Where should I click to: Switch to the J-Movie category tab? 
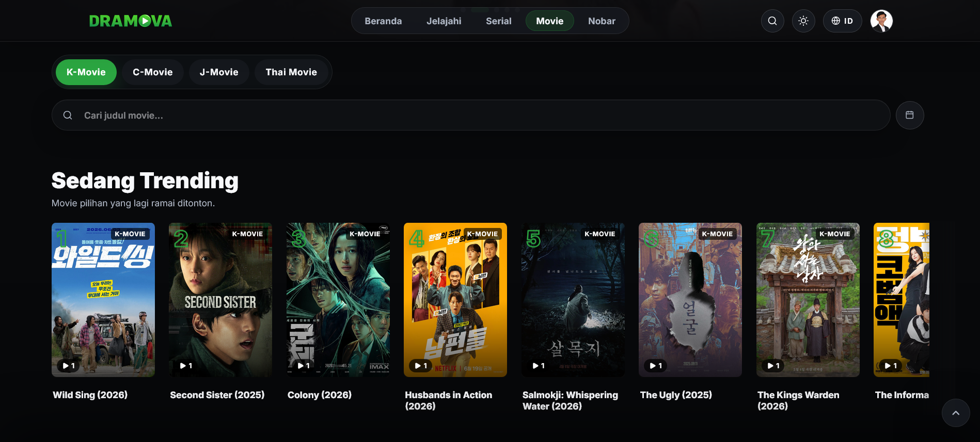point(219,72)
